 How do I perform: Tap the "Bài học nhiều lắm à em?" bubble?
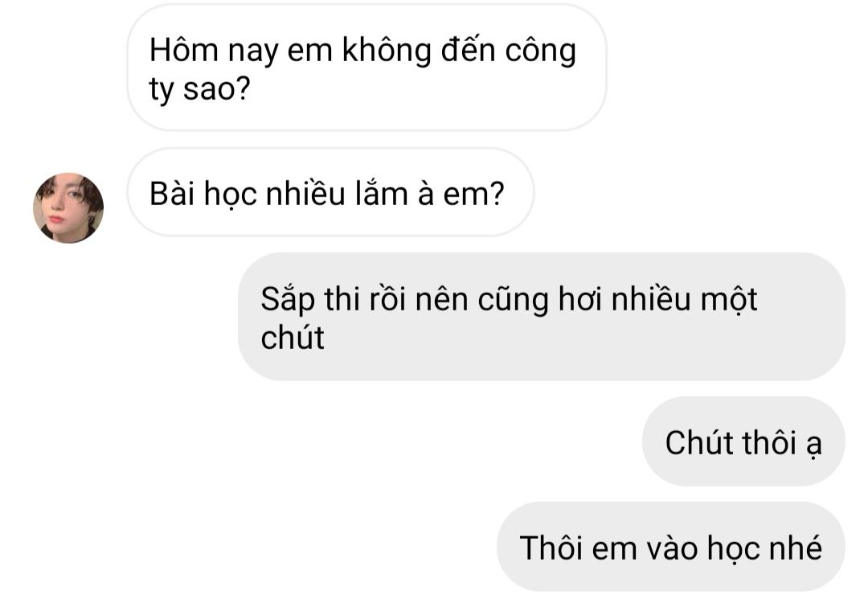point(330,193)
